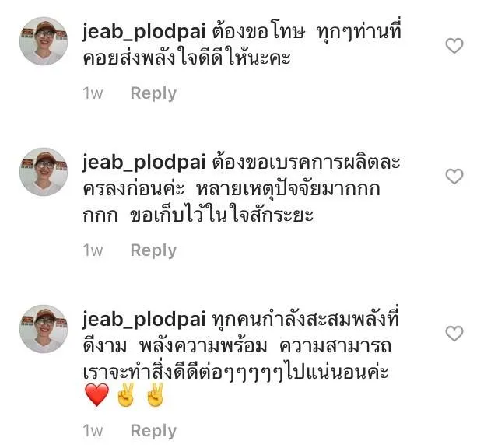Reply to the ทุกคนกำลังสะสมพลัง comment
This screenshot has height=448, width=498.
click(153, 431)
